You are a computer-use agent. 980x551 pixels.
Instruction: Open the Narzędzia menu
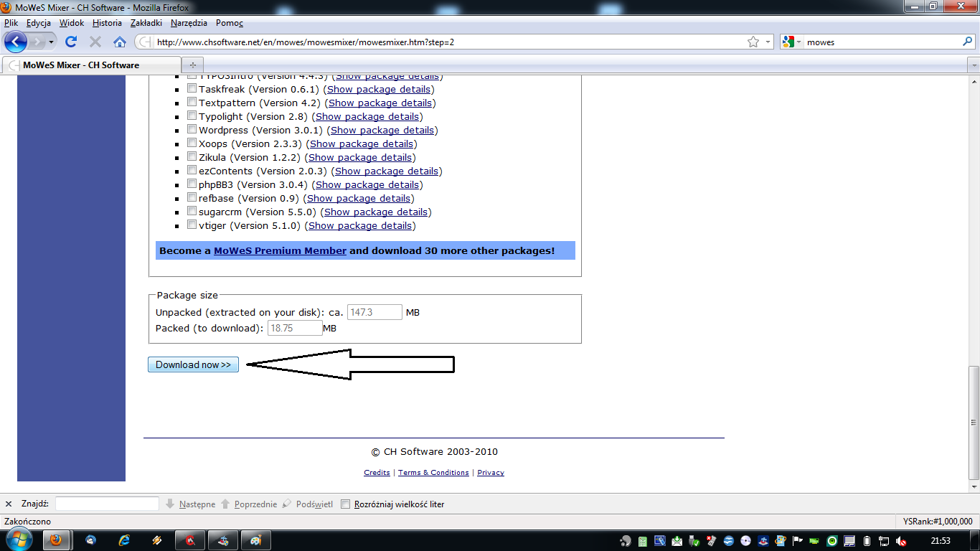pos(189,23)
